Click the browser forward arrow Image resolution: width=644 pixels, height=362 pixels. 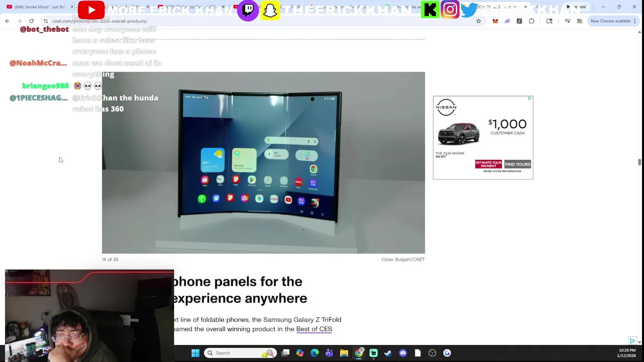coord(19,21)
